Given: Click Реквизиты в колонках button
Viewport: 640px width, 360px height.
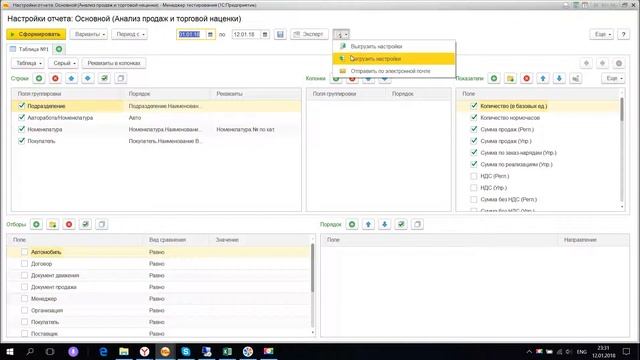Looking at the screenshot, I should 113,63.
